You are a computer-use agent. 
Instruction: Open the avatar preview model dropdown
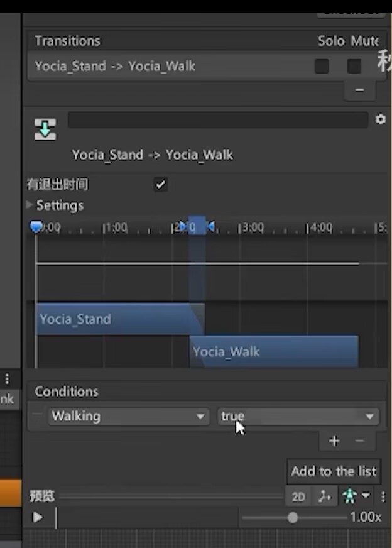pyautogui.click(x=356, y=496)
